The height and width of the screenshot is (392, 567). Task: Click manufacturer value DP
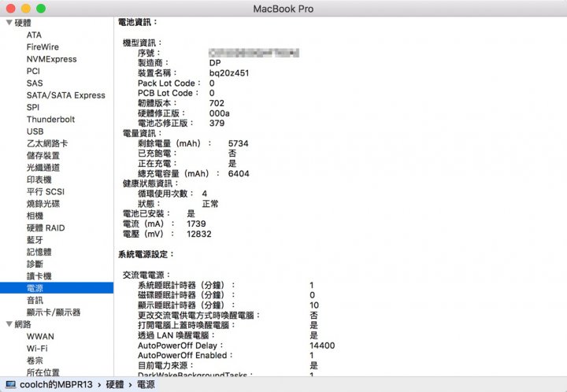(215, 63)
